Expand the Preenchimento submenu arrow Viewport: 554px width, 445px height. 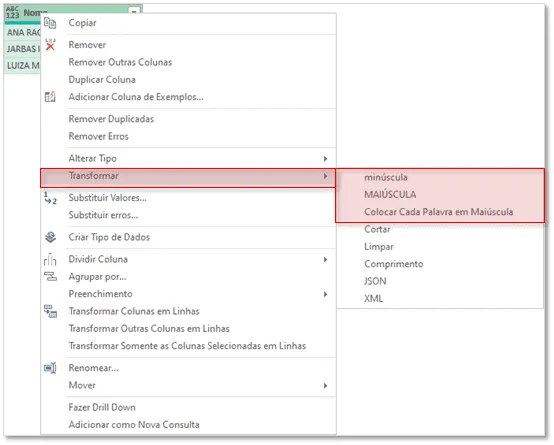(x=325, y=294)
